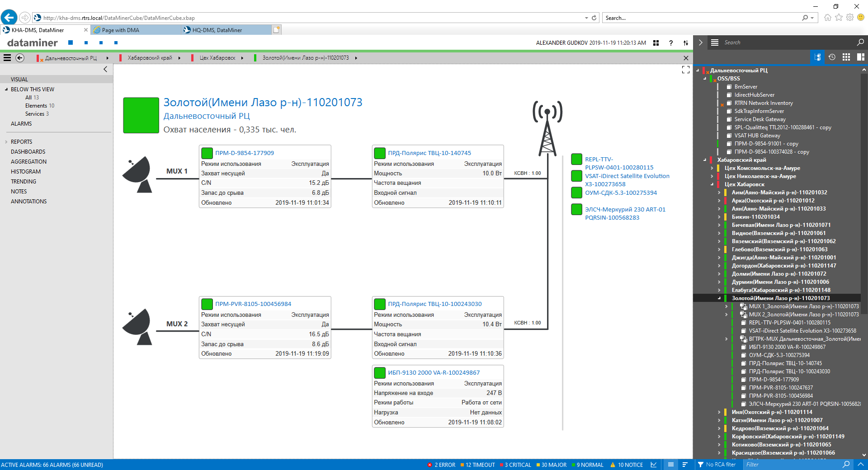Click the help question mark icon
Viewport: 868px width, 470px height.
(x=671, y=43)
